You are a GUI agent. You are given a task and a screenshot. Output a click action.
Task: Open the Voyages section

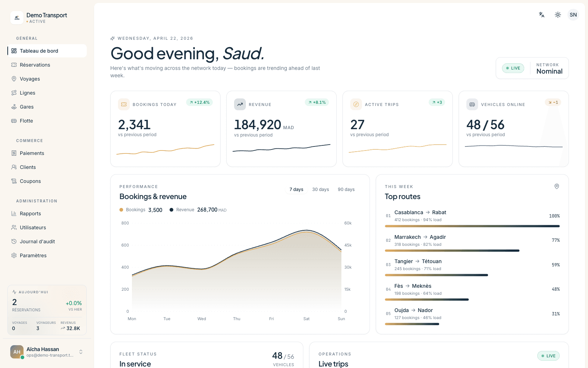(47, 79)
